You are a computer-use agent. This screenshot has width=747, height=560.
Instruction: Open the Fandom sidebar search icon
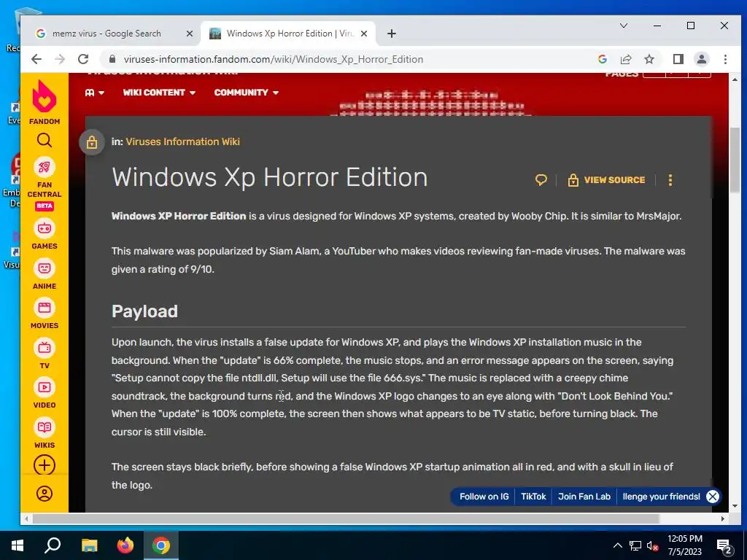tap(44, 141)
